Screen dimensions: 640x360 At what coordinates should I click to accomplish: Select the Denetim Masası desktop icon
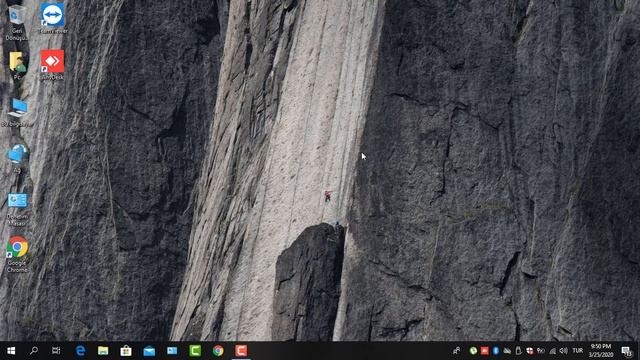click(17, 209)
